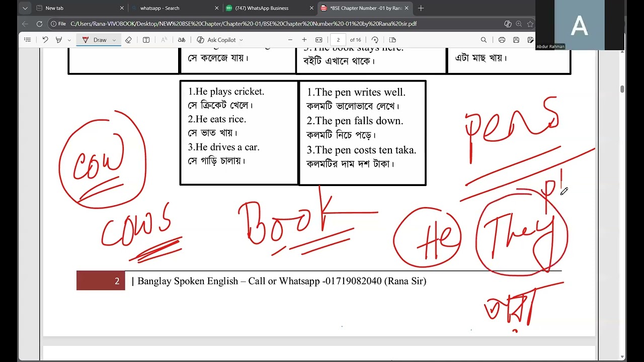Screen dimensions: 644x362
Task: Toggle the Draw tool
Action: click(94, 40)
